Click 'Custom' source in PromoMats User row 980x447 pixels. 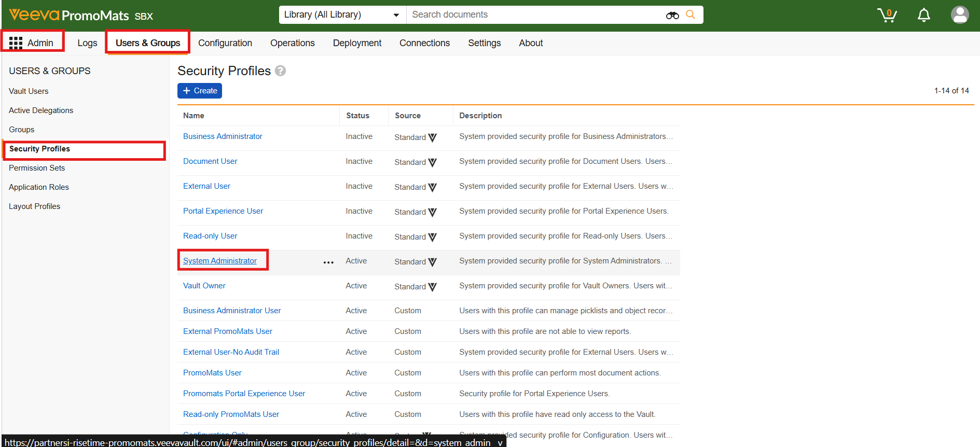pos(407,373)
